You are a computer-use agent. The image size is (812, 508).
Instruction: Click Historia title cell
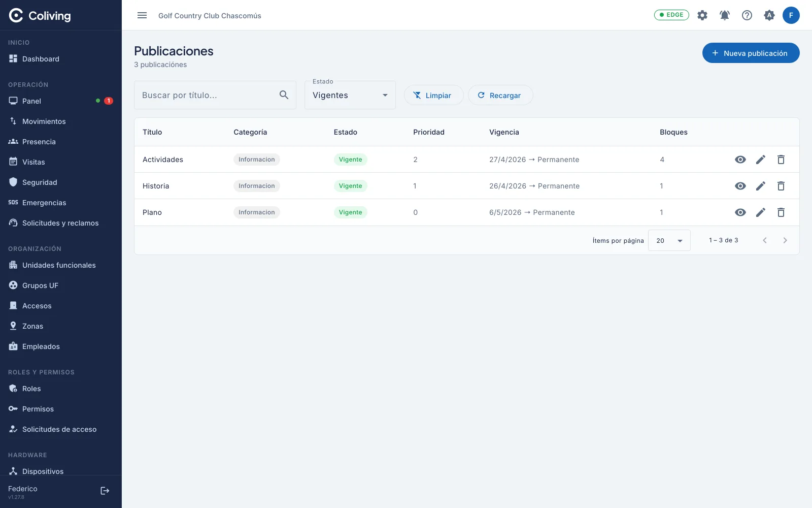click(x=156, y=186)
